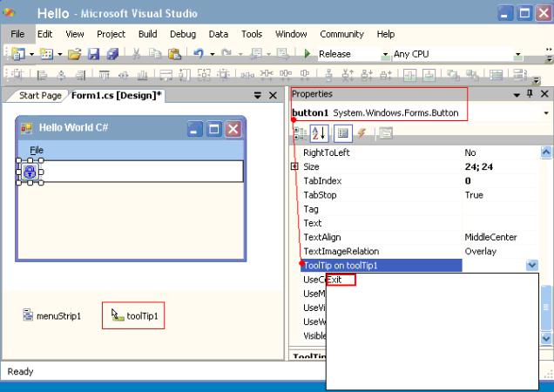Close the Form1.cs design document tab

click(273, 96)
